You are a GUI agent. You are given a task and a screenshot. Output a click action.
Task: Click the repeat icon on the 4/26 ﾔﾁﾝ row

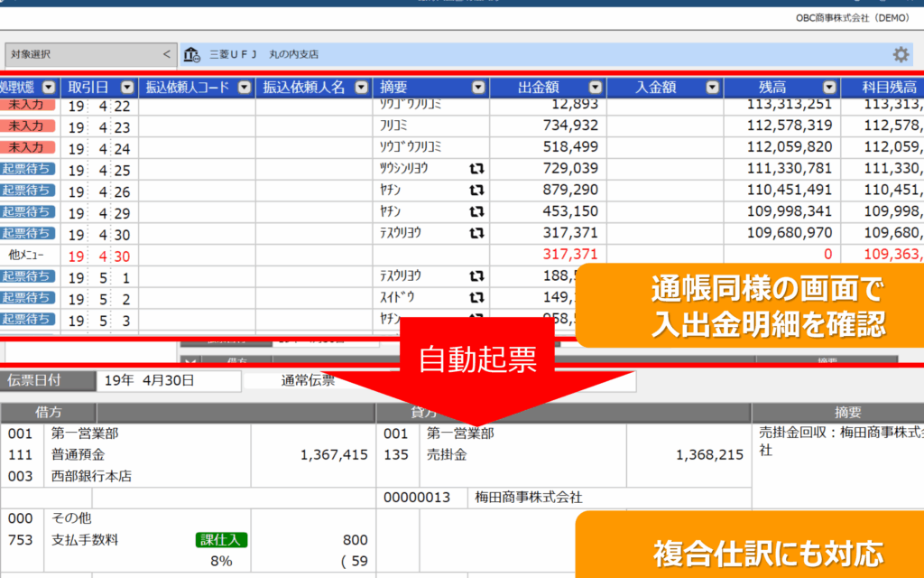(476, 191)
